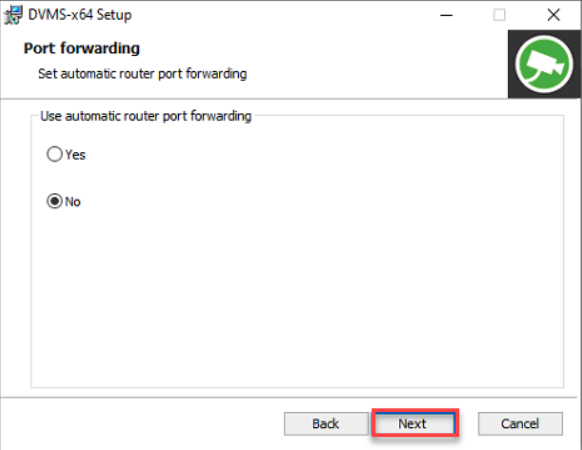Click the installer icon in title bar
Screen dimensions: 582x450
tap(13, 15)
